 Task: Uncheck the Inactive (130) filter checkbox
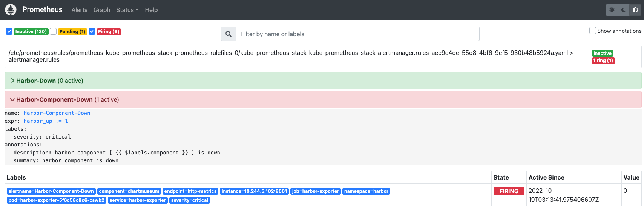pyautogui.click(x=9, y=31)
